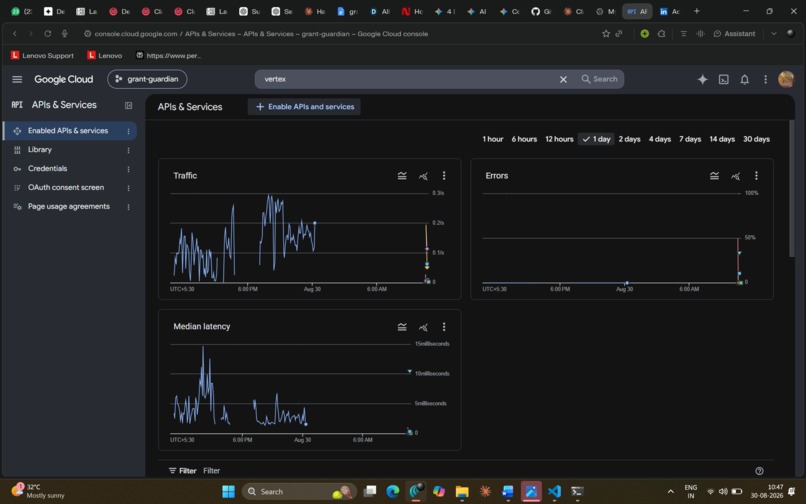Select the 1 day time range
Image resolution: width=806 pixels, height=504 pixels.
pos(596,139)
